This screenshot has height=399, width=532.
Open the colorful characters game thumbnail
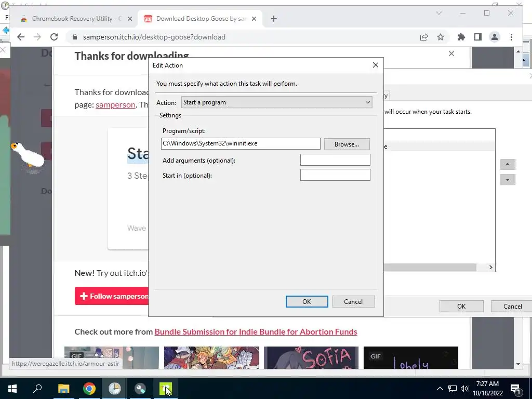point(211,357)
